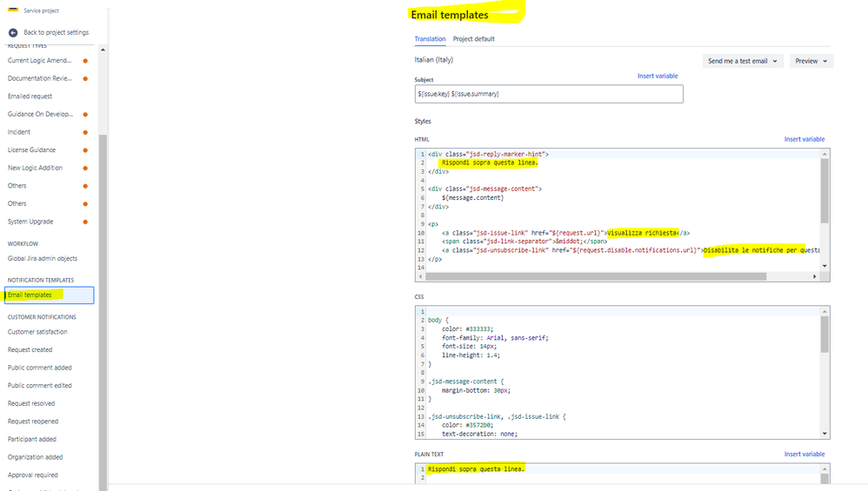Open Organization added notification
868x491 pixels.
[x=36, y=457]
